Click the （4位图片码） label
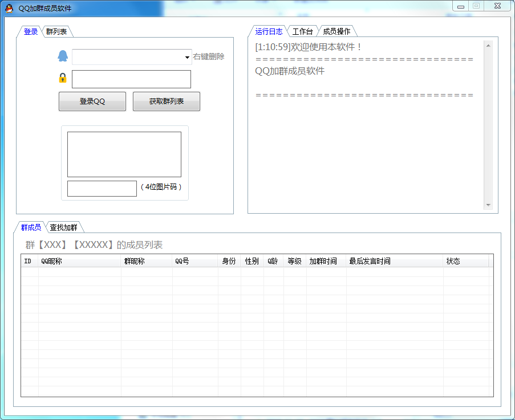Screen dimensions: 515x420 click(x=161, y=187)
